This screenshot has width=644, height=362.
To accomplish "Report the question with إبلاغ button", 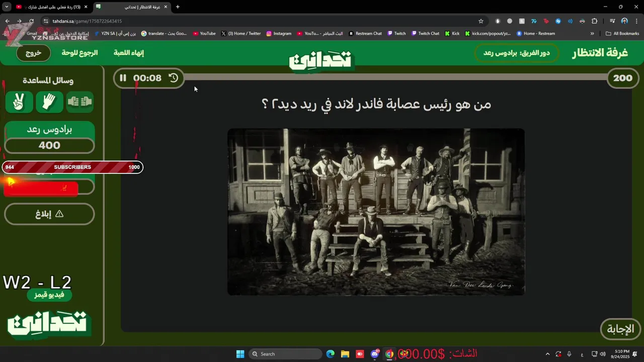I will coord(49,214).
